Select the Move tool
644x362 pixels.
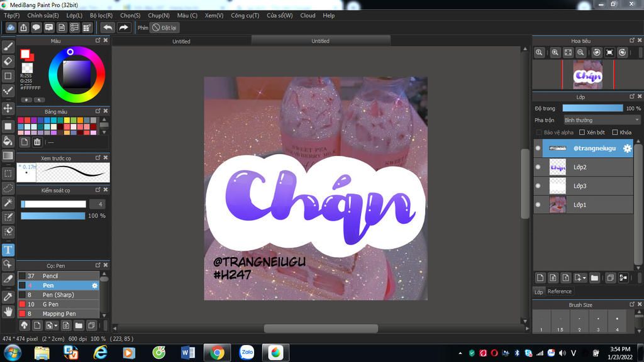point(8,108)
